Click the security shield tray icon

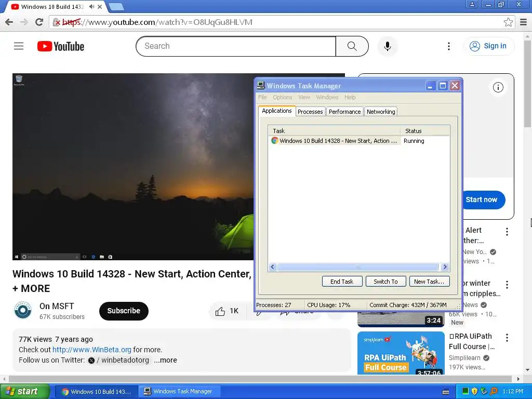coord(474,392)
